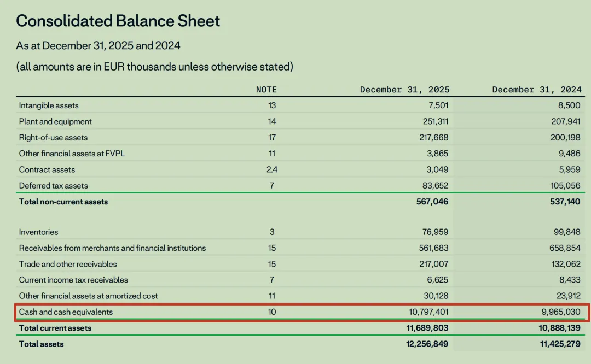
Task: Select the Other financial assets at FVPL label
Action: pyautogui.click(x=72, y=154)
